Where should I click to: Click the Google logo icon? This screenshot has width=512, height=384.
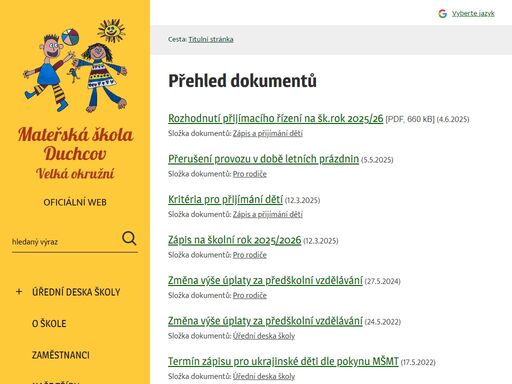coord(442,14)
